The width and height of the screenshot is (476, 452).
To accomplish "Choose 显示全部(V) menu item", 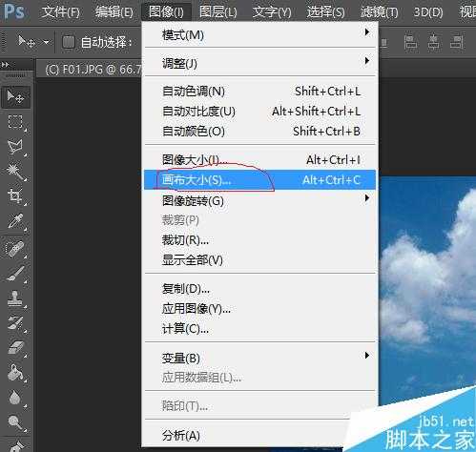I will [x=260, y=260].
